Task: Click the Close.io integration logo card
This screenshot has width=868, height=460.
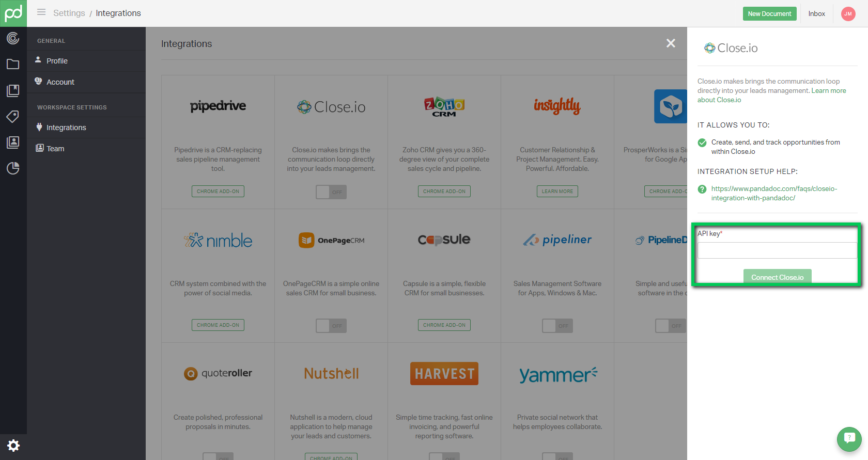Action: (x=331, y=107)
